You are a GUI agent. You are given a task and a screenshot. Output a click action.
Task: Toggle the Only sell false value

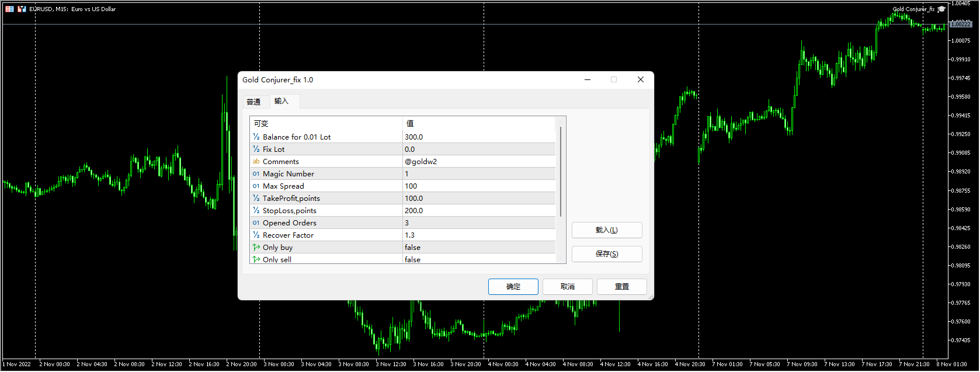tap(412, 259)
